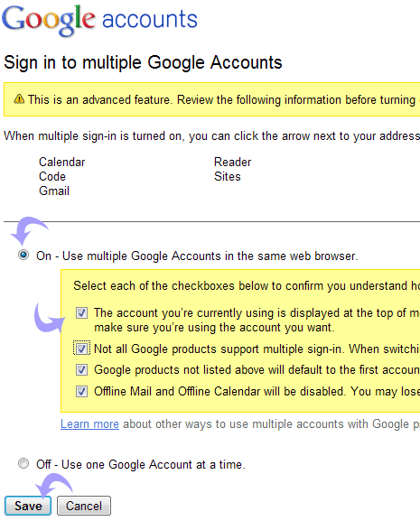Toggle 'Not all Google products support' checkbox
The height and width of the screenshot is (521, 420).
pyautogui.click(x=81, y=349)
